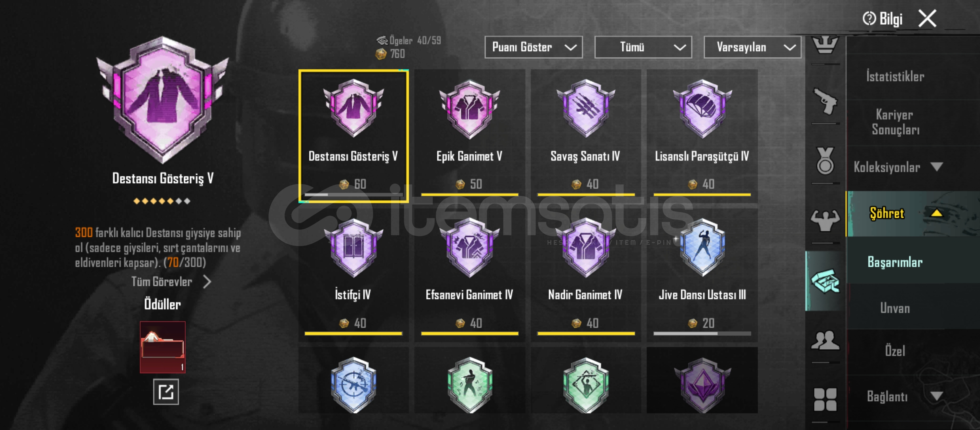The width and height of the screenshot is (980, 430).
Task: Expand the Tümü filter dropdown
Action: click(643, 47)
